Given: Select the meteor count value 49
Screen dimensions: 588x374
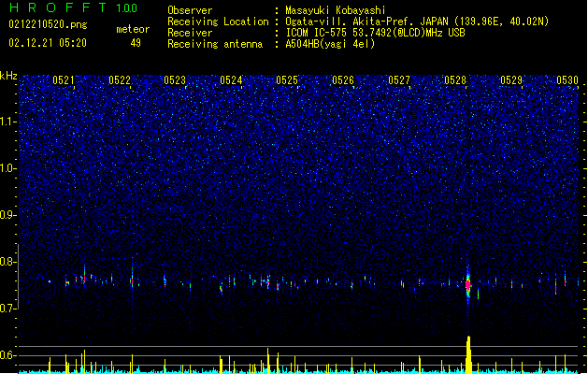Looking at the screenshot, I should click(136, 43).
